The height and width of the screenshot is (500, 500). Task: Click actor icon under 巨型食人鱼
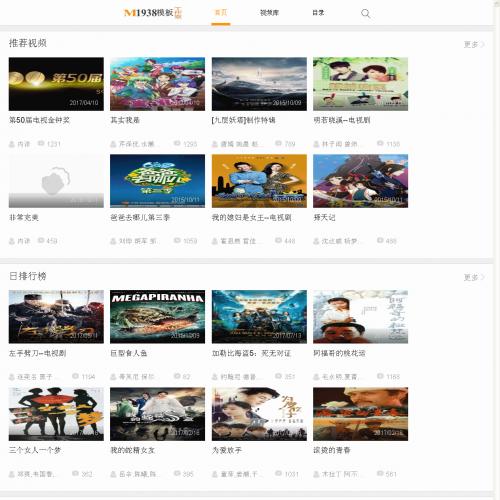[113, 377]
